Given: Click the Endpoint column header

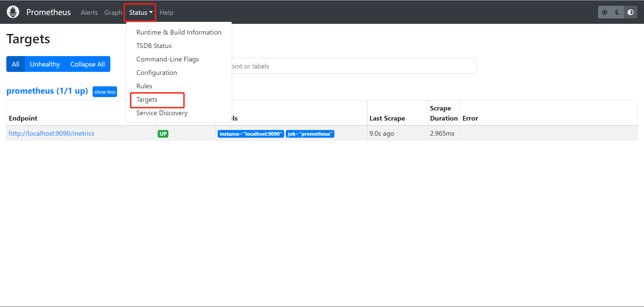Looking at the screenshot, I should [23, 118].
